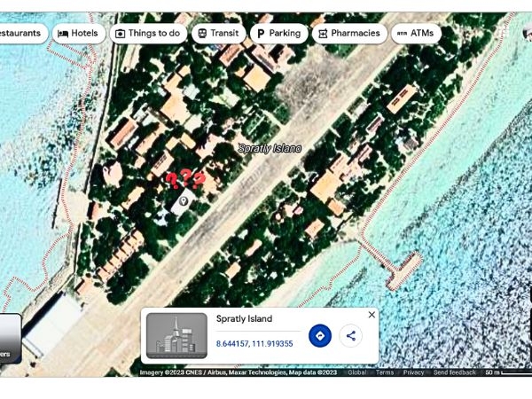Toggle the 50 m map scale
Image resolution: width=532 pixels, height=399 pixels.
tap(508, 372)
